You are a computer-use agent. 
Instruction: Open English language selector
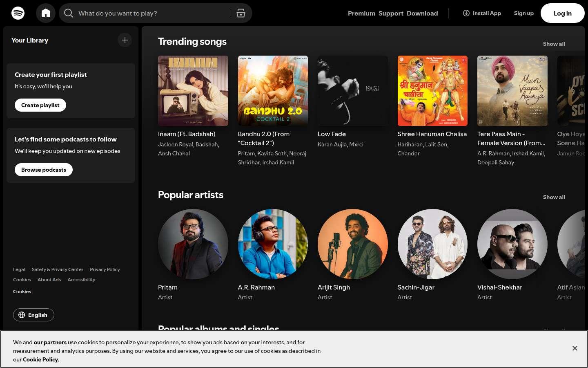(x=33, y=315)
